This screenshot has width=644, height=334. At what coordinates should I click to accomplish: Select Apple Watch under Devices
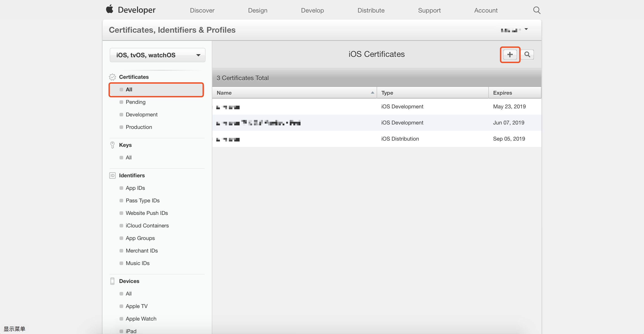[141, 319]
